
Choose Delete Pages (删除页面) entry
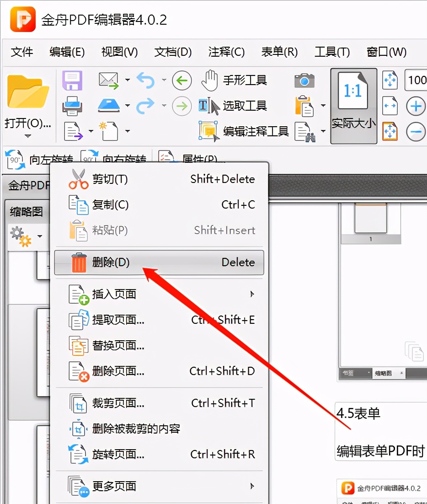159,371
